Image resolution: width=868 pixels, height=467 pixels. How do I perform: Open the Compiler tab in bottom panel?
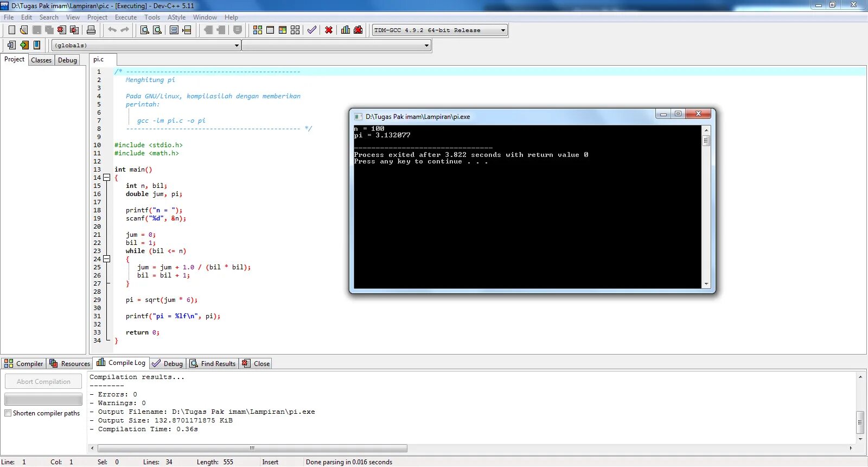24,364
